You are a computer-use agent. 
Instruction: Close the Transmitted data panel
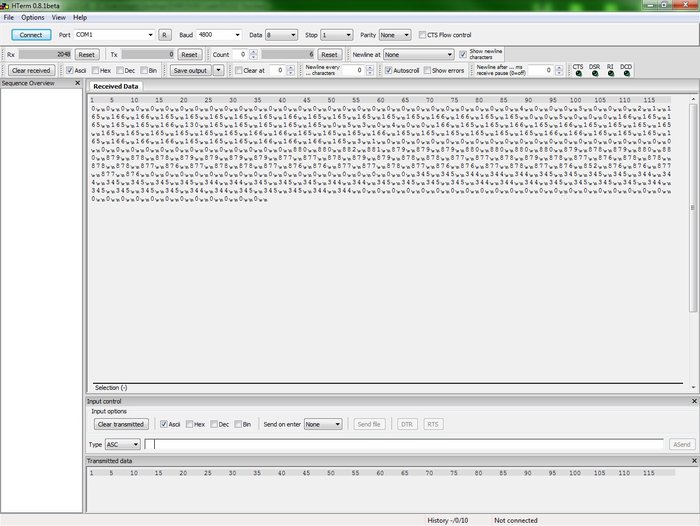click(x=694, y=460)
